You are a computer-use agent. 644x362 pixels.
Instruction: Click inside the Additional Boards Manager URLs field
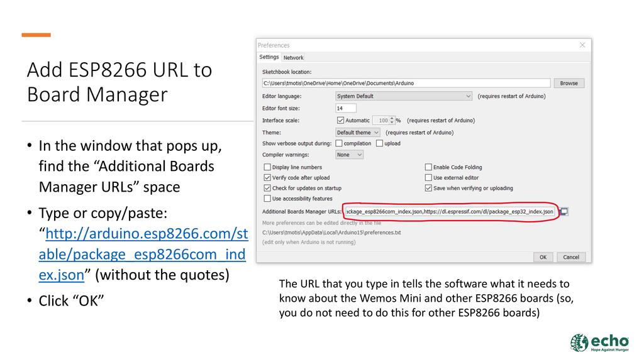coord(449,212)
